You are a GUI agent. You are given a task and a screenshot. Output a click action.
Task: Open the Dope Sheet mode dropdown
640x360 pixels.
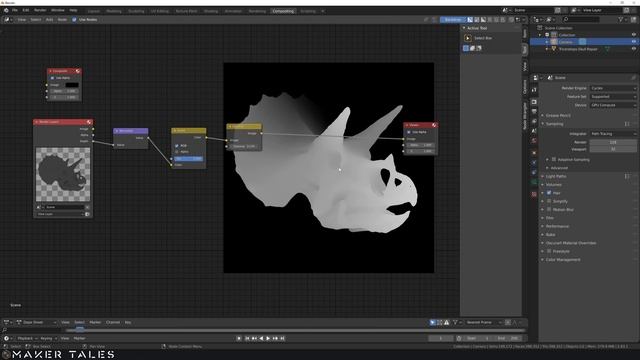[x=36, y=322]
